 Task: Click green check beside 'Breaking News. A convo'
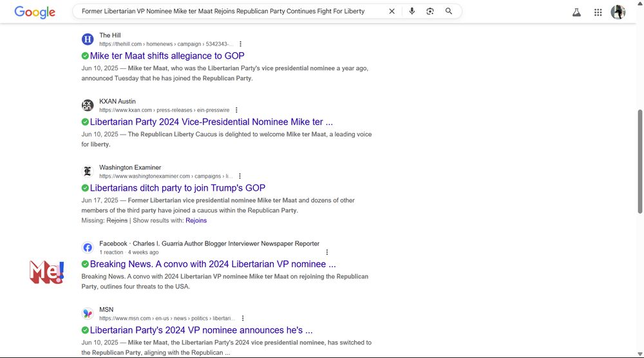85,264
